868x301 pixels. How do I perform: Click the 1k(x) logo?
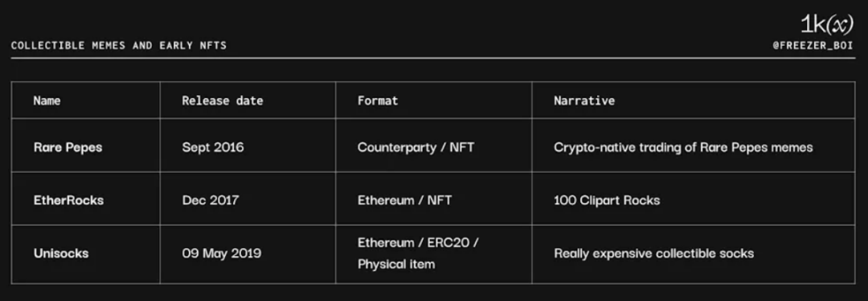826,24
